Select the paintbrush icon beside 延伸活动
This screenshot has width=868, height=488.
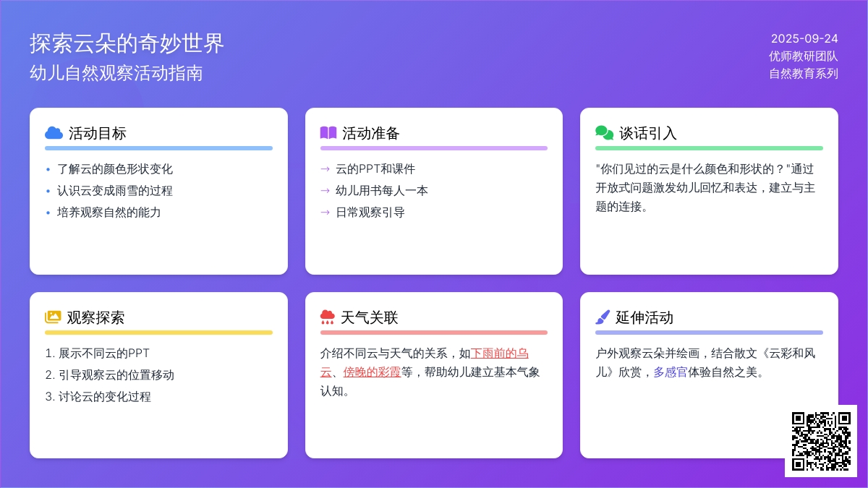point(603,317)
